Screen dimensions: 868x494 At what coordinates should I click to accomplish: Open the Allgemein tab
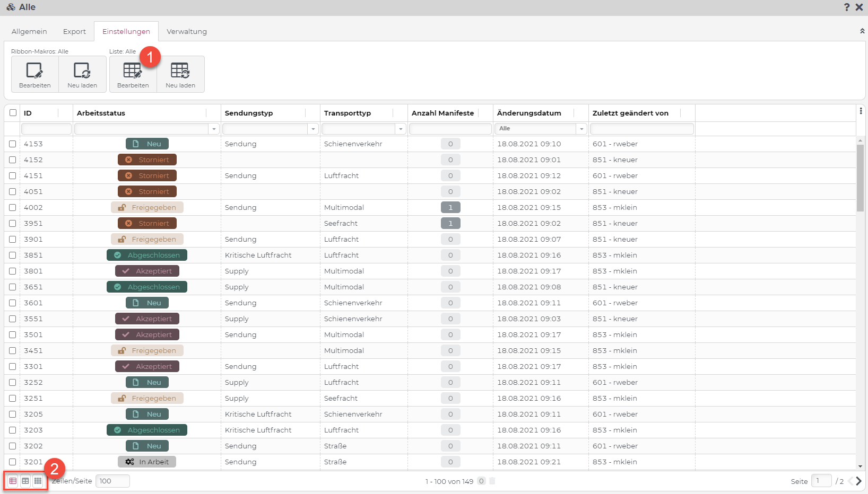pyautogui.click(x=29, y=31)
